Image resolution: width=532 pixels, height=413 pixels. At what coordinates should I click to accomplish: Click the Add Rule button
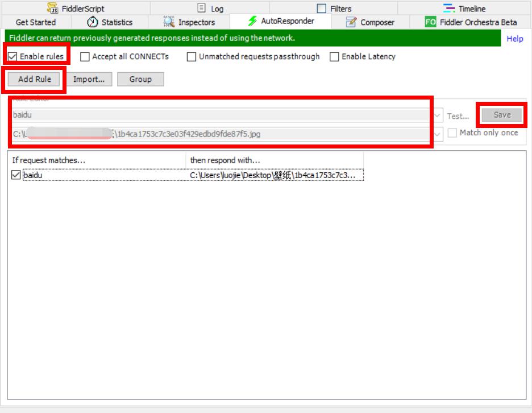[x=34, y=79]
